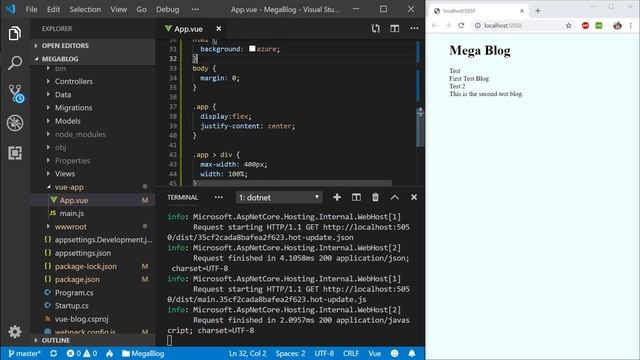Expand the Views folder
Image resolution: width=640 pixels, height=360 pixels.
point(64,174)
